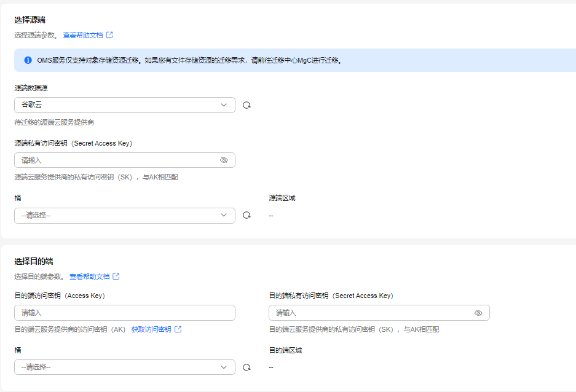Open the 获取访问密钥 link
Viewport: 576px width, 392px height.
(151, 329)
